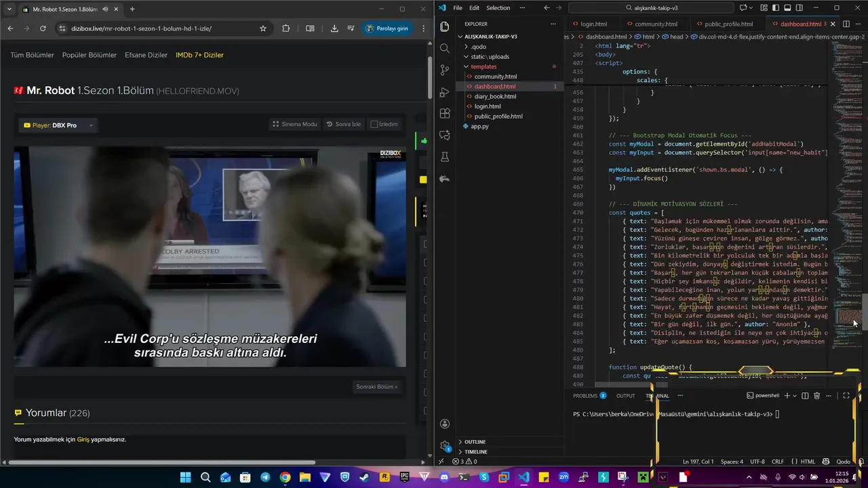This screenshot has height=488, width=868.
Task: Open Explorer panel ellipsis actions menu
Action: pyautogui.click(x=555, y=24)
